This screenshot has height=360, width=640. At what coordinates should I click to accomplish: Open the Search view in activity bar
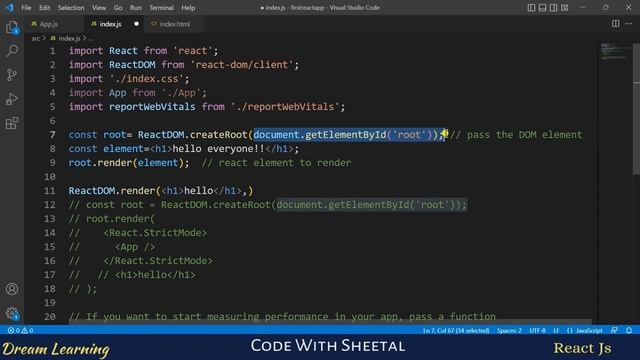pyautogui.click(x=12, y=51)
